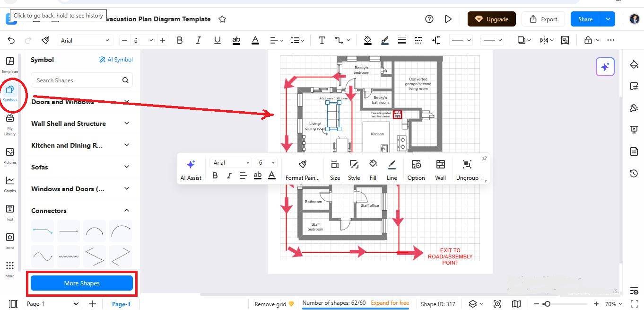The height and width of the screenshot is (310, 644).
Task: Pin the floating toolbar
Action: [484, 159]
